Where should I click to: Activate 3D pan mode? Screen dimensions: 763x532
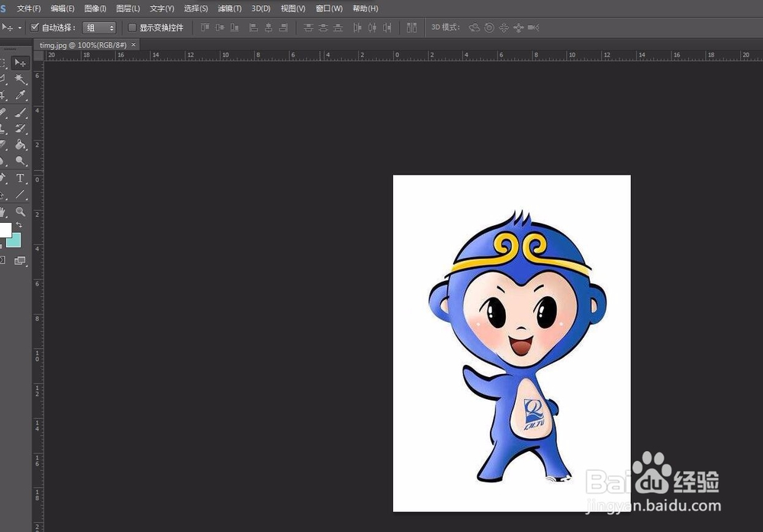pos(504,27)
